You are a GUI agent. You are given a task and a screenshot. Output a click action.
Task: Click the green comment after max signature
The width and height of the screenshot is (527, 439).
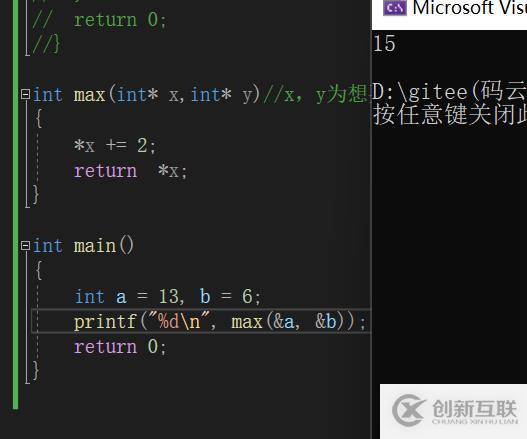click(315, 94)
